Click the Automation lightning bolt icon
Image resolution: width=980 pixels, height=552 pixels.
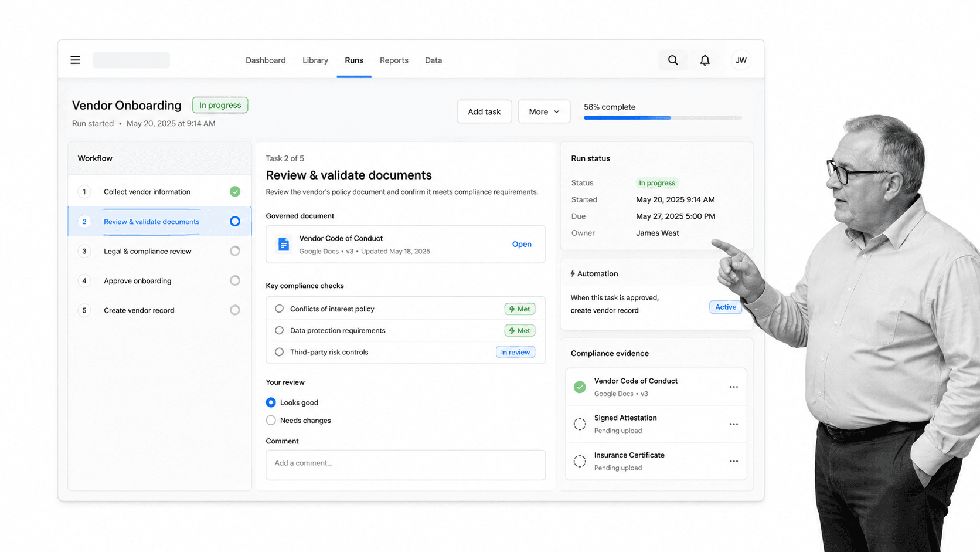coord(573,273)
